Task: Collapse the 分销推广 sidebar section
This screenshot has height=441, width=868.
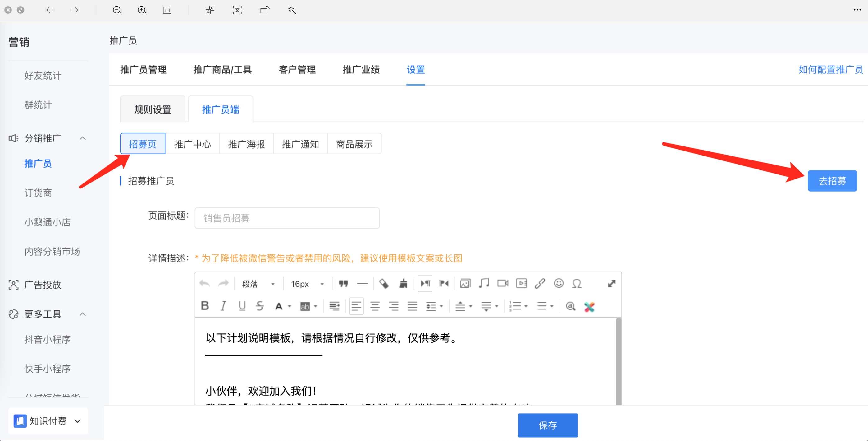Action: coord(83,138)
